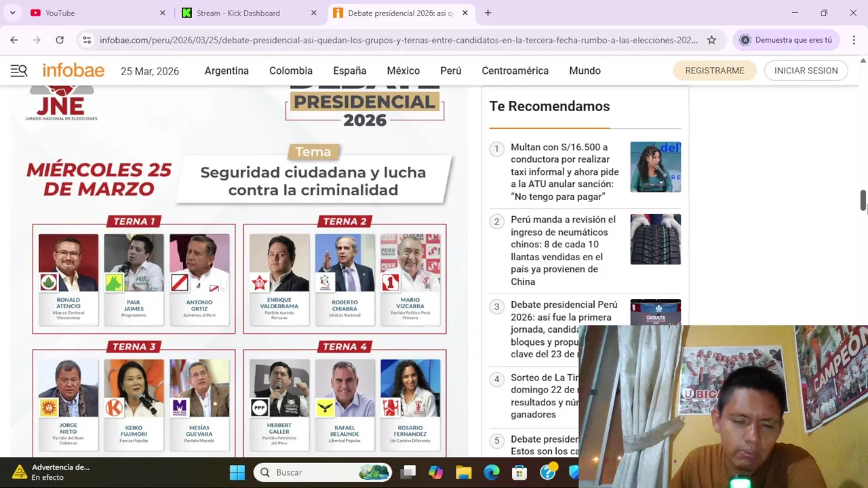
Task: Click Rosario Fernandez candidate photo
Action: click(410, 388)
